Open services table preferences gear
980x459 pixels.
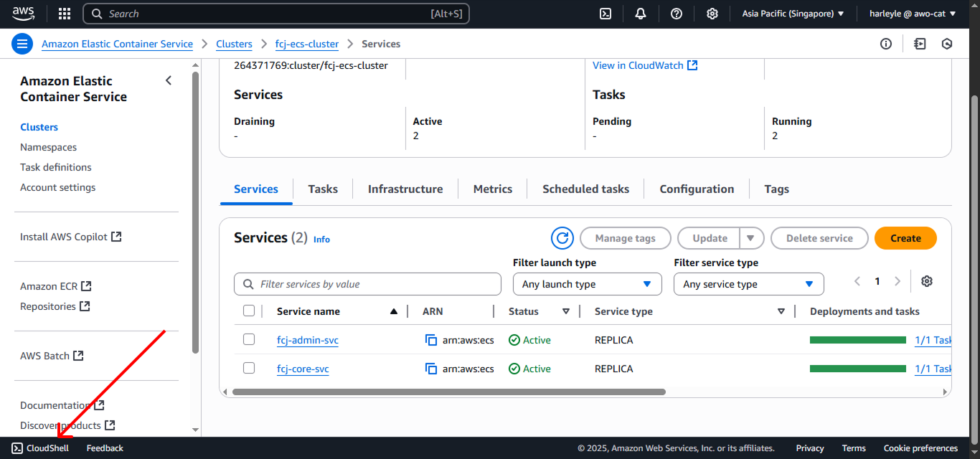(x=927, y=281)
